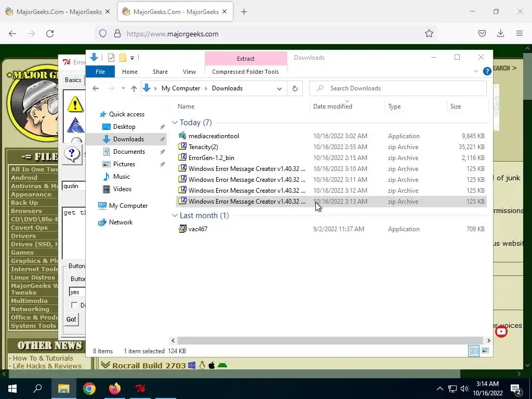The image size is (532, 399).
Task: Click New folder icon in quick access toolbar
Action: point(123,58)
